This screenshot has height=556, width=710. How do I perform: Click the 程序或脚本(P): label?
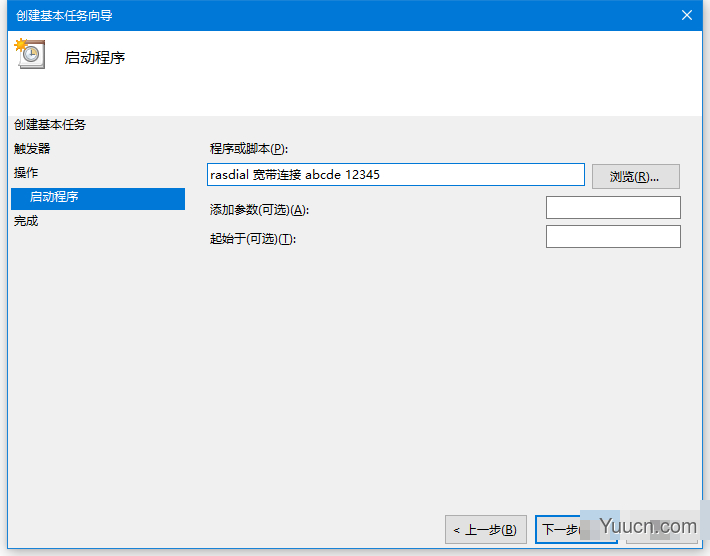pos(249,149)
